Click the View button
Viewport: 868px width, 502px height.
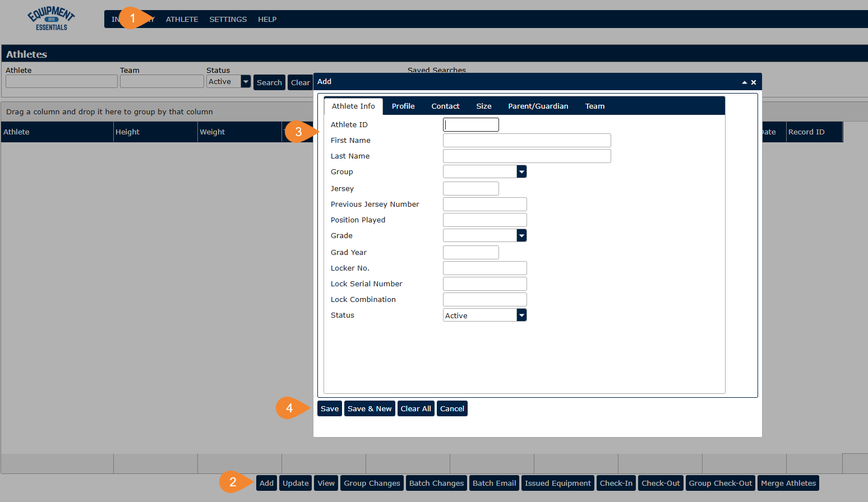(x=326, y=483)
